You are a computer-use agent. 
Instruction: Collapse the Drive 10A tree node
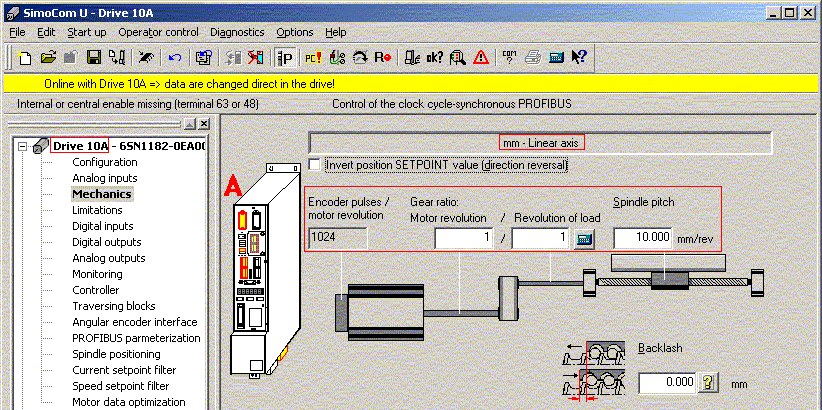pyautogui.click(x=23, y=146)
